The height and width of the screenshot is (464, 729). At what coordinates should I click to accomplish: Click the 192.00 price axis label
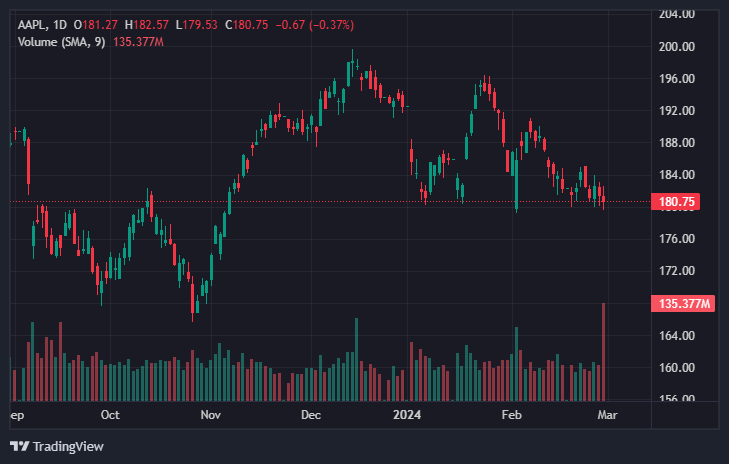click(x=676, y=111)
